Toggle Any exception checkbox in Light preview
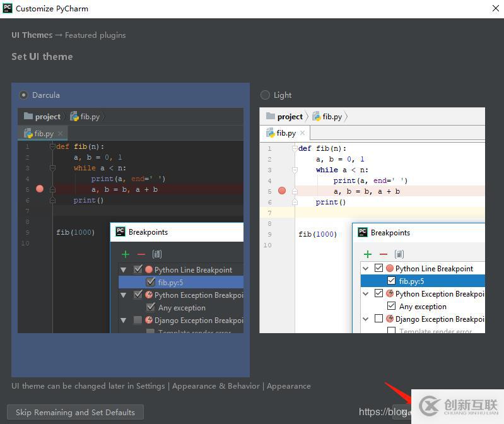Screen dimensions: 504x424 click(391, 306)
